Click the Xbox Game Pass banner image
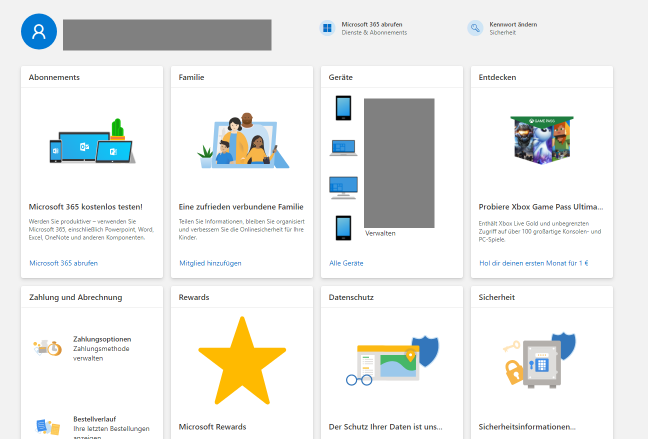648x439 pixels. coord(542,140)
